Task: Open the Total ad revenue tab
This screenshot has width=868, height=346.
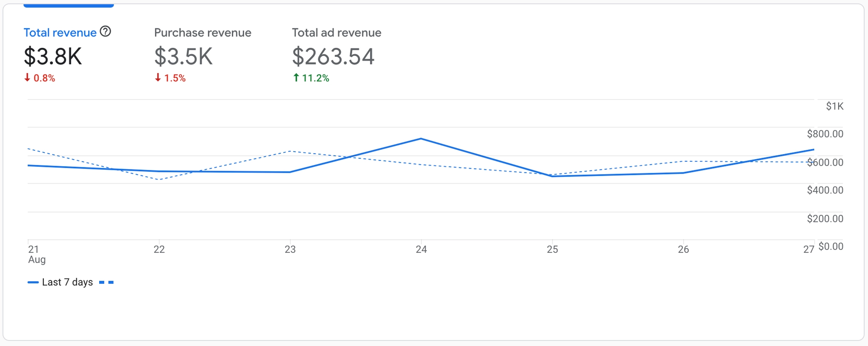Action: pyautogui.click(x=337, y=33)
